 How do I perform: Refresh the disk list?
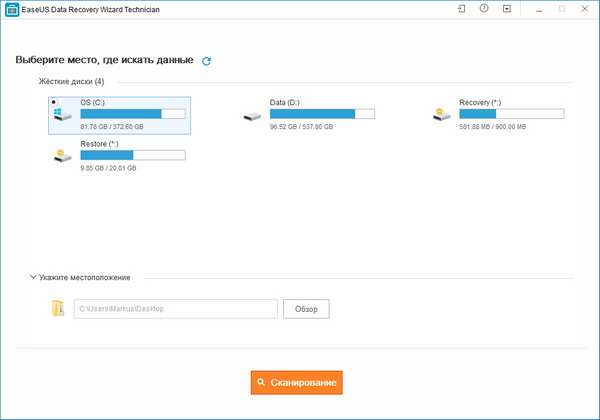[x=207, y=61]
